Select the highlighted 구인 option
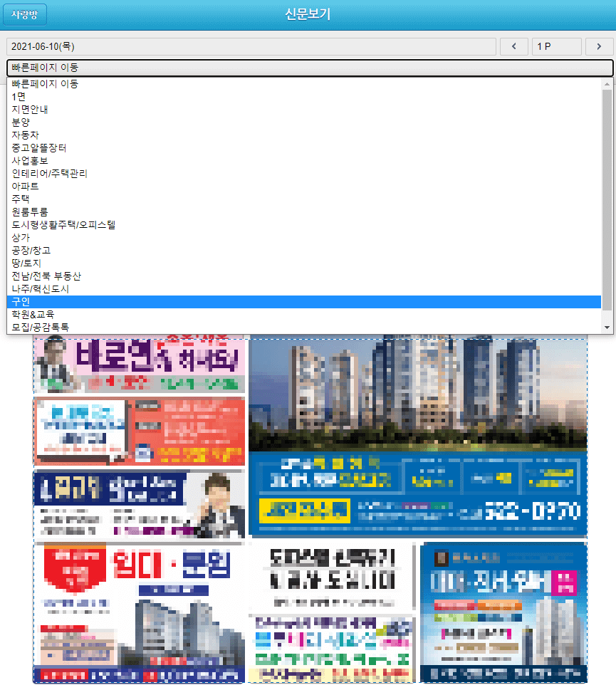The width and height of the screenshot is (616, 685). pyautogui.click(x=303, y=301)
